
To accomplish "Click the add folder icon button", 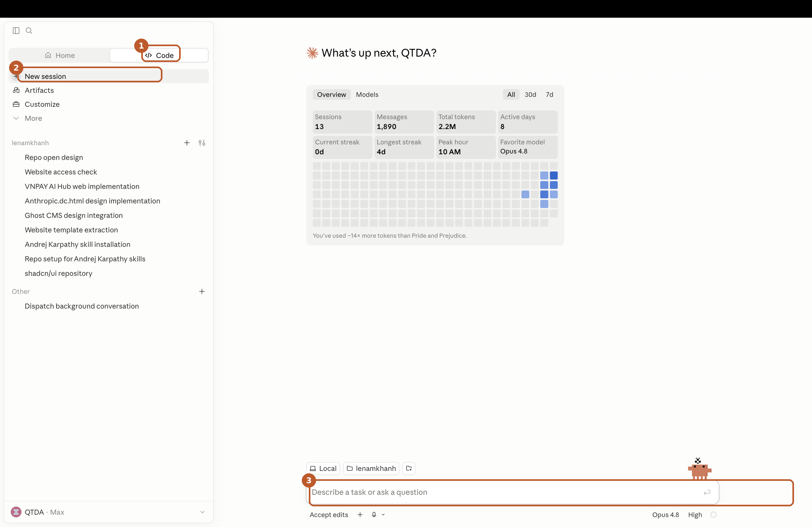I will [409, 468].
